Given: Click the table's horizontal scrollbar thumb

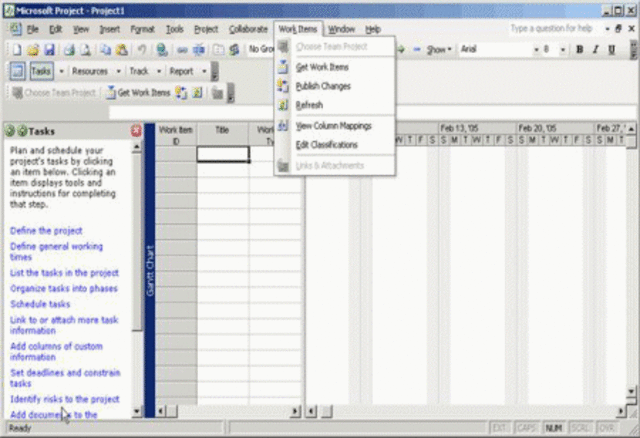Looking at the screenshot, I should coord(172,411).
